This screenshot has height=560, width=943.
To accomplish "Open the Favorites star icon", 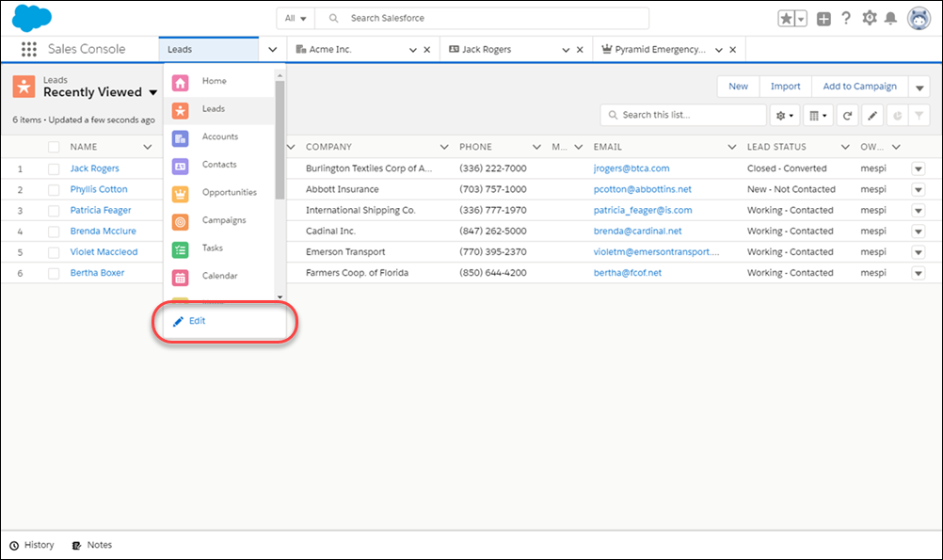I will 786,19.
